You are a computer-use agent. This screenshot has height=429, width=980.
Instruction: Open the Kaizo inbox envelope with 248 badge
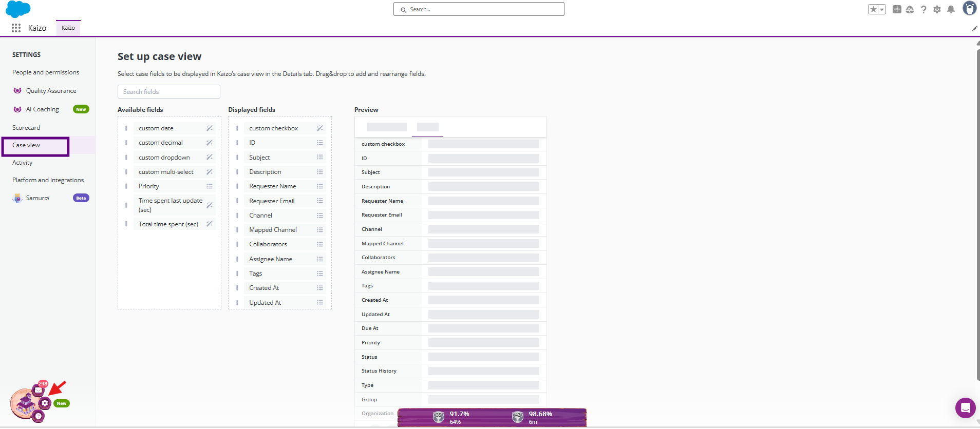pos(39,390)
